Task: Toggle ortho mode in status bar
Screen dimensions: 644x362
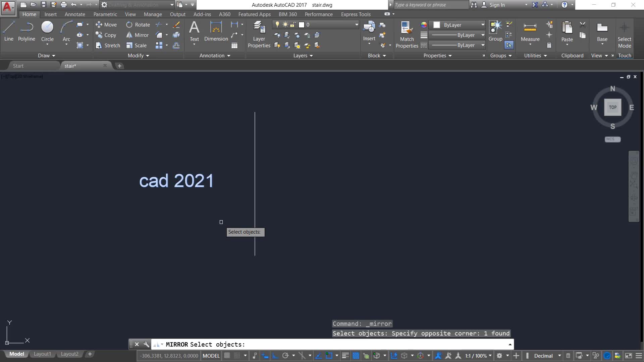Action: tap(275, 356)
